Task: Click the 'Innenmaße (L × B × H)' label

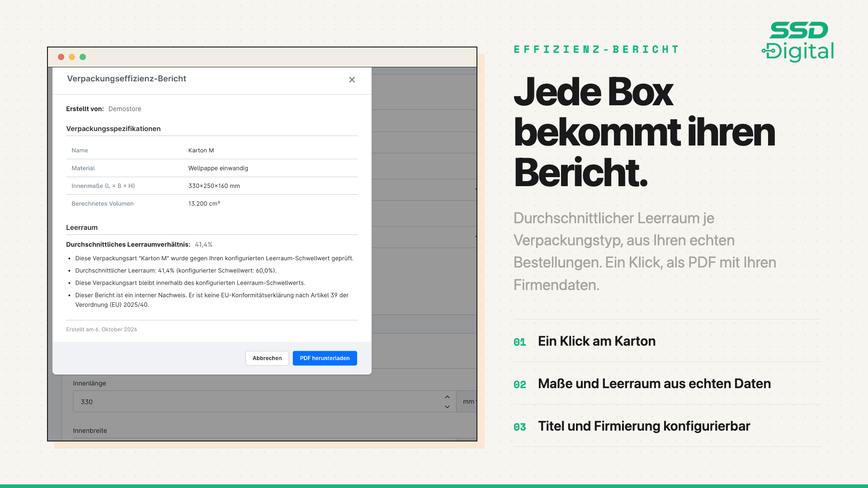Action: [x=103, y=186]
